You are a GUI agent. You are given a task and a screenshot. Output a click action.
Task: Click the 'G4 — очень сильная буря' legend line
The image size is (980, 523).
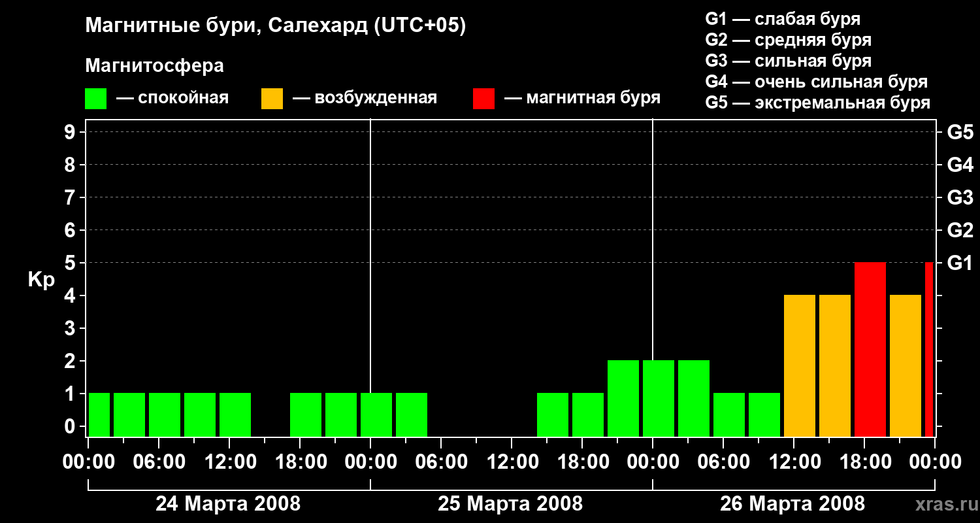coord(817,82)
